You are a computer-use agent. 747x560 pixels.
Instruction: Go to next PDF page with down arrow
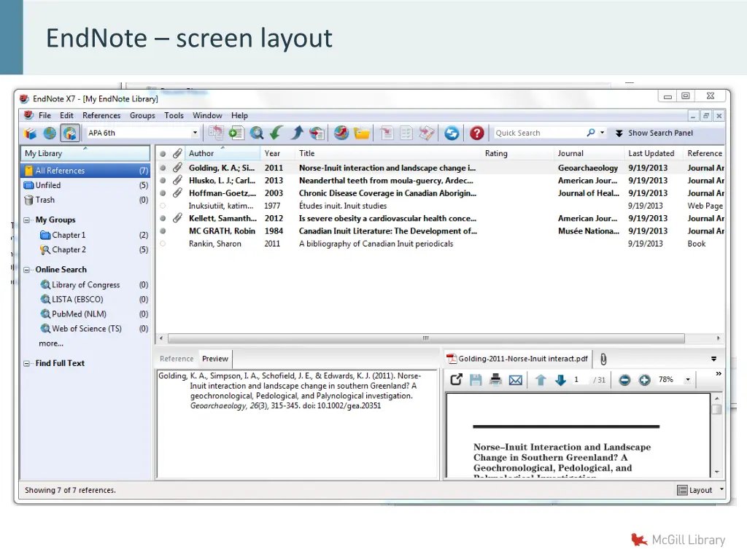(560, 380)
